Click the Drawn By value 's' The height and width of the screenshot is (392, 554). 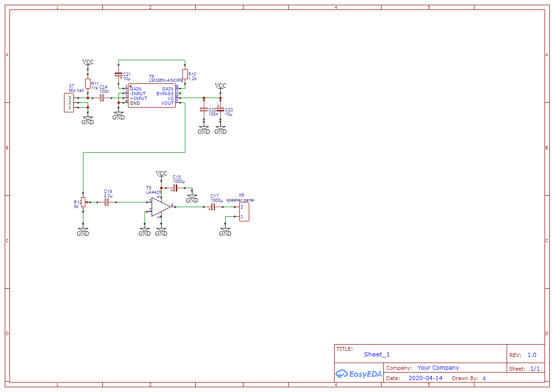[x=484, y=378]
